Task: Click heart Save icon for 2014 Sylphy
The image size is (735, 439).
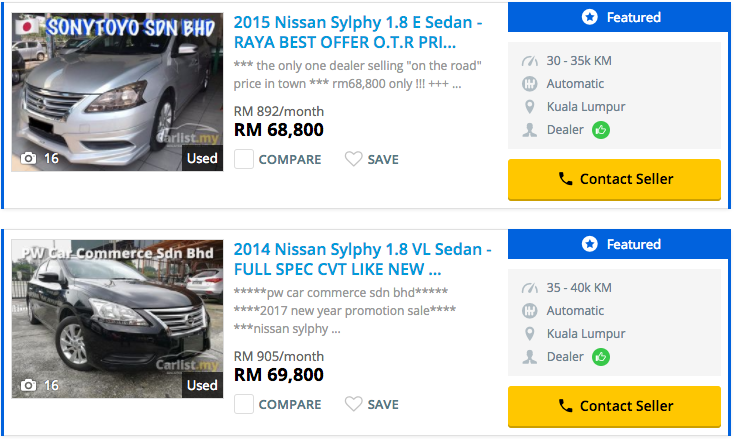Action: tap(353, 404)
